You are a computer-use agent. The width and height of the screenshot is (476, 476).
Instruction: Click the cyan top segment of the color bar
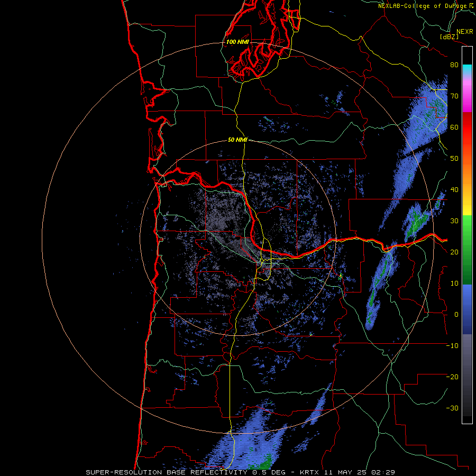tap(467, 70)
